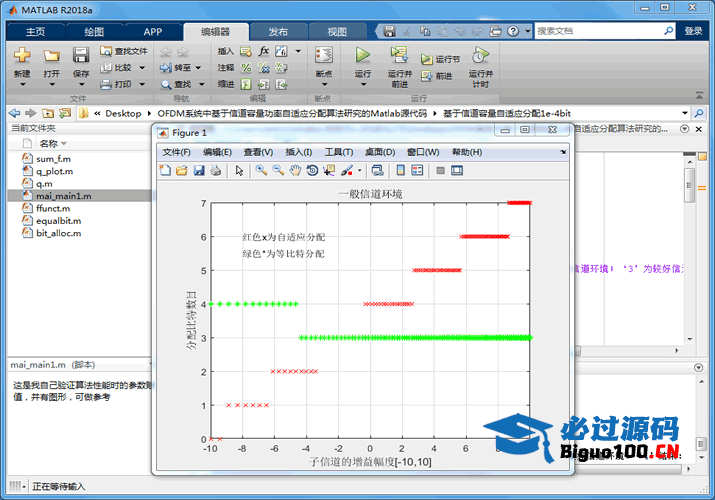Open the 工具(T) menu in Figure window
This screenshot has width=715, height=500.
coord(339,152)
